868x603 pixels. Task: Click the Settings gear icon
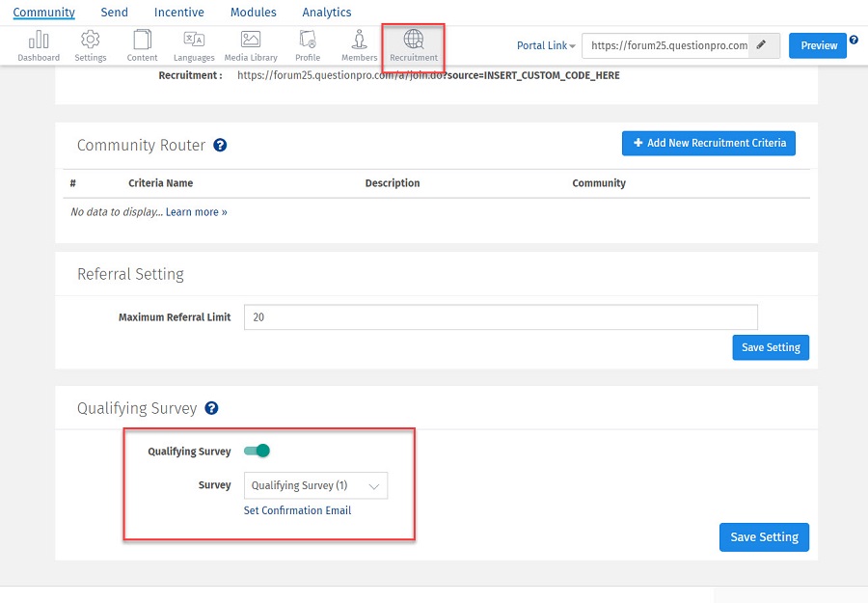[90, 41]
